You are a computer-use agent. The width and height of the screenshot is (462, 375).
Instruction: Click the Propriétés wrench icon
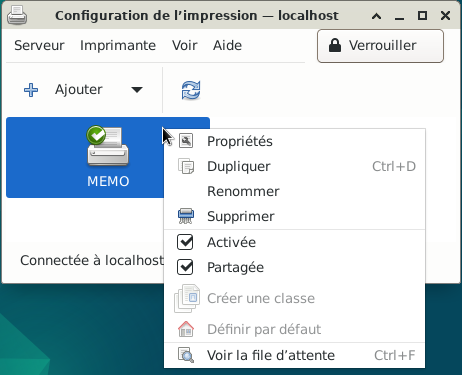pyautogui.click(x=186, y=141)
